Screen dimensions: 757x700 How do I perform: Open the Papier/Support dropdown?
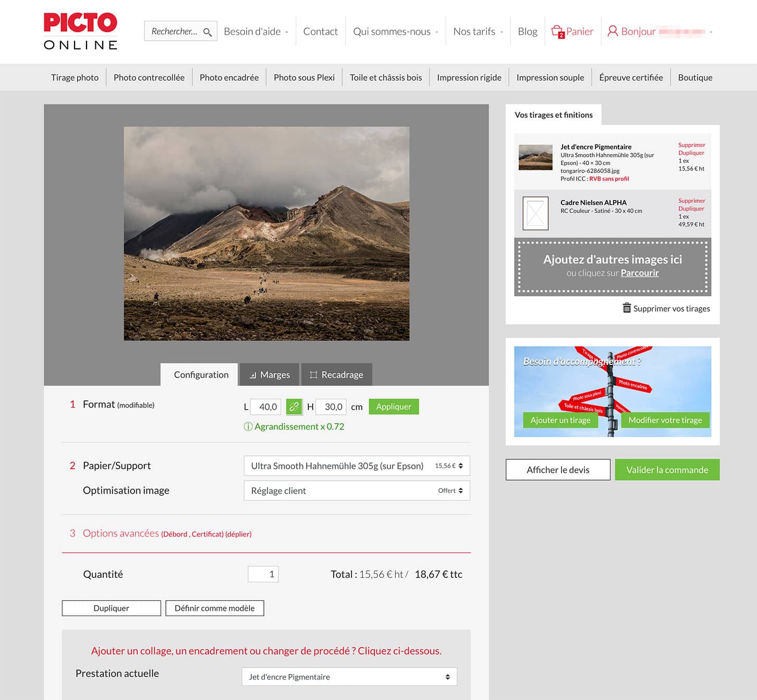[357, 466]
